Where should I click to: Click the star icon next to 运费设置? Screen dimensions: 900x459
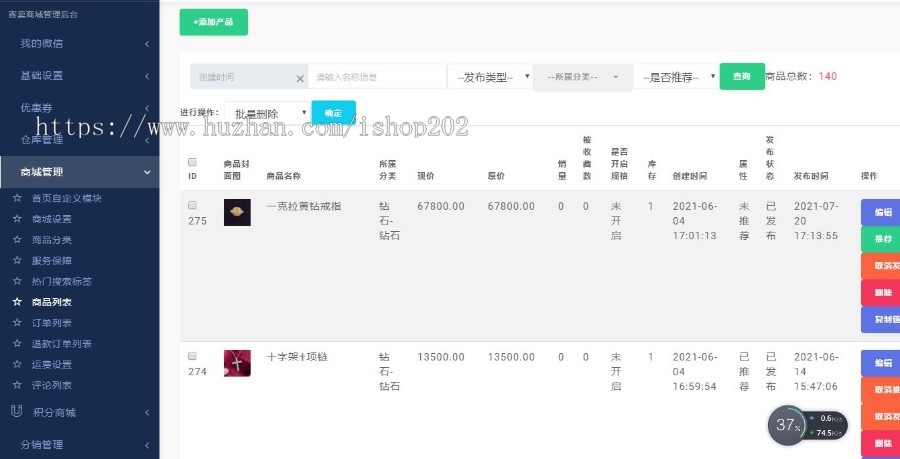(16, 365)
